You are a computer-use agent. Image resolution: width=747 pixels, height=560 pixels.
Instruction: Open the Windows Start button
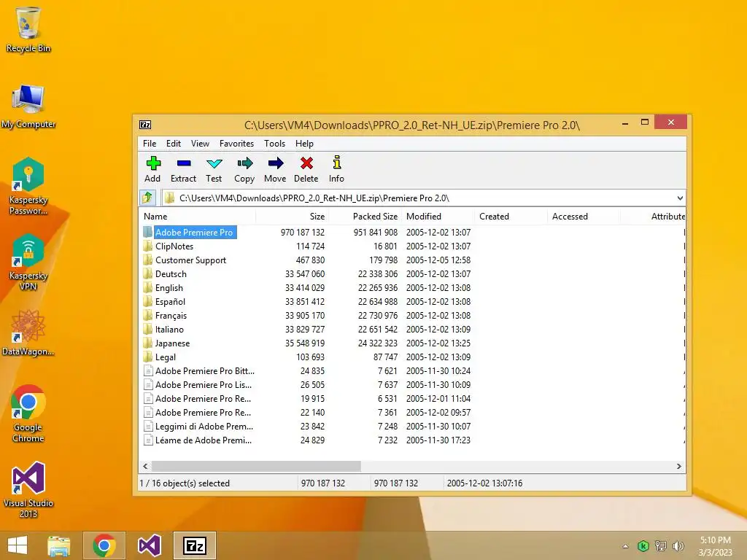pos(18,545)
